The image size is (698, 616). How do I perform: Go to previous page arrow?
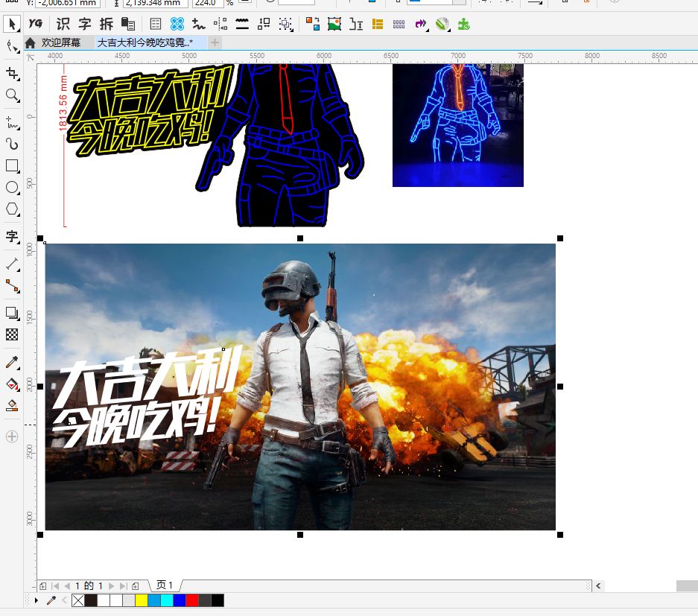[x=67, y=585]
